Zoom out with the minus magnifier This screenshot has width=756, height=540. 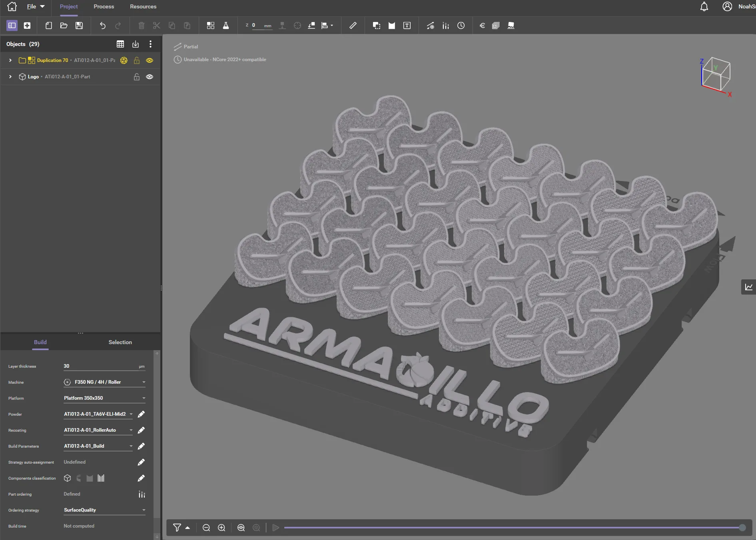(x=206, y=528)
